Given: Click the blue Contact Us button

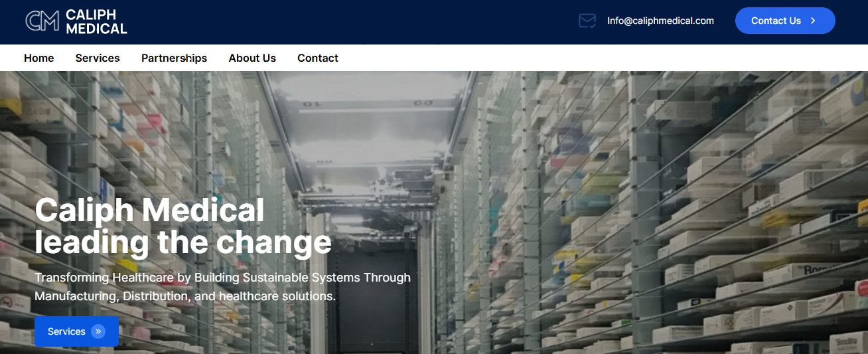Looking at the screenshot, I should [x=785, y=21].
